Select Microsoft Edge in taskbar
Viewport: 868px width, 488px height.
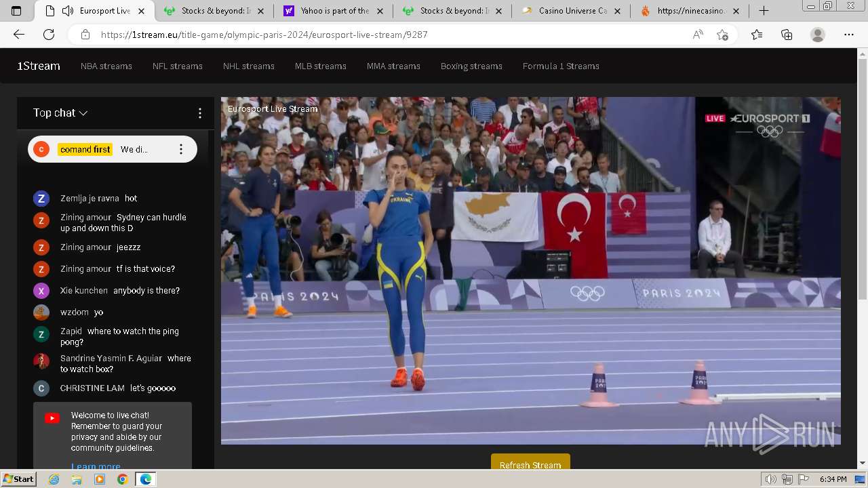pyautogui.click(x=146, y=479)
